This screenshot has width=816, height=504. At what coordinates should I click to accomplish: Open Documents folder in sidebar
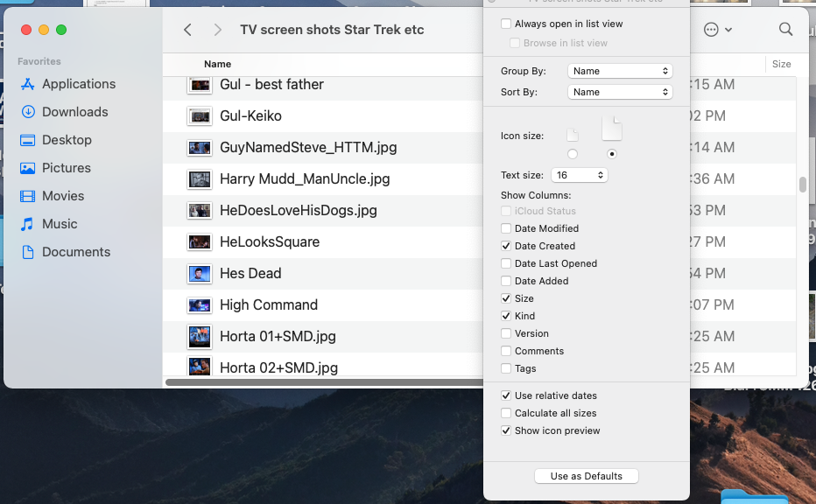click(65, 252)
